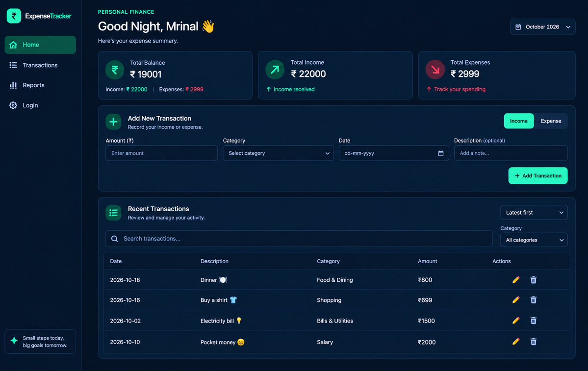Click the green arrow next to Income received
Screen dimensions: 588x371
coord(269,89)
